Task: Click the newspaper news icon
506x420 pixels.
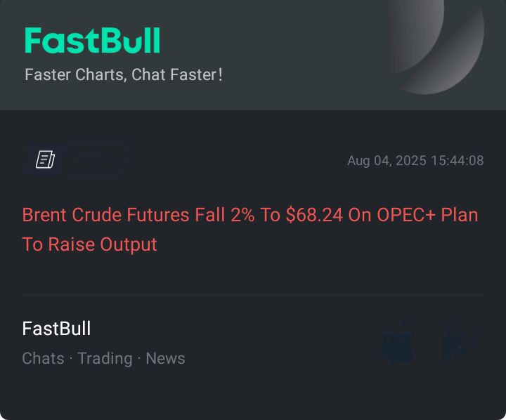Action: pos(45,159)
